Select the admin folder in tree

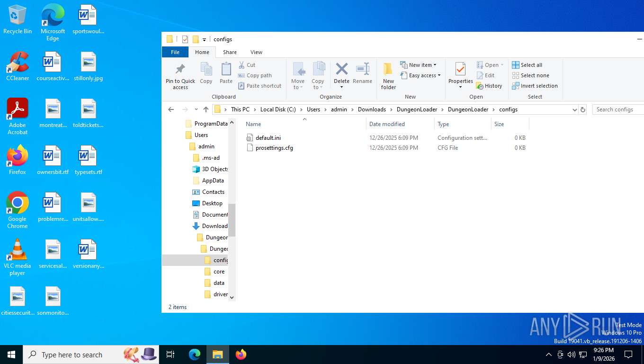click(x=202, y=146)
